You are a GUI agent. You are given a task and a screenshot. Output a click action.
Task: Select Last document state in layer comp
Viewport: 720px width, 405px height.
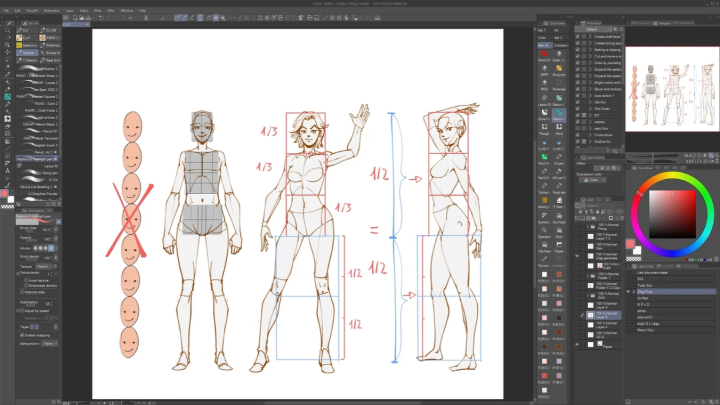pyautogui.click(x=671, y=272)
